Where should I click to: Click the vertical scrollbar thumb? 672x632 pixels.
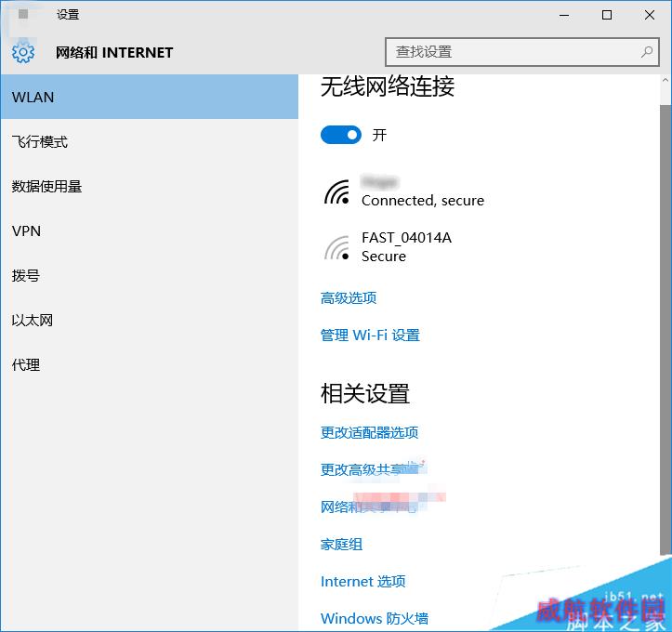coord(665,330)
